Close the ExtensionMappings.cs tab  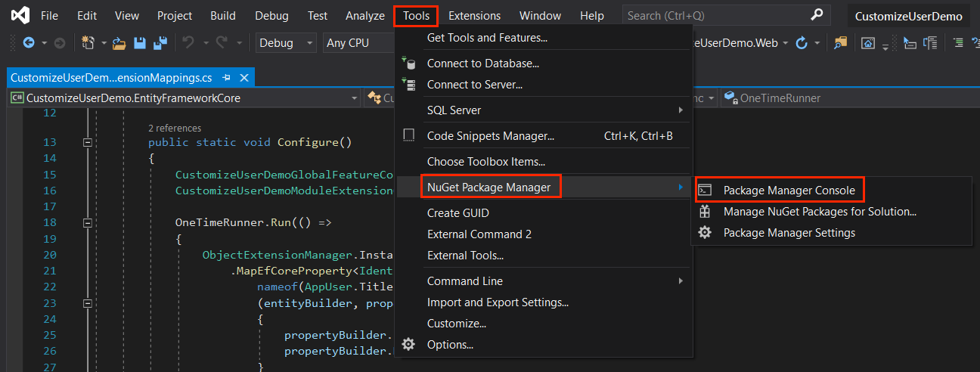[244, 78]
